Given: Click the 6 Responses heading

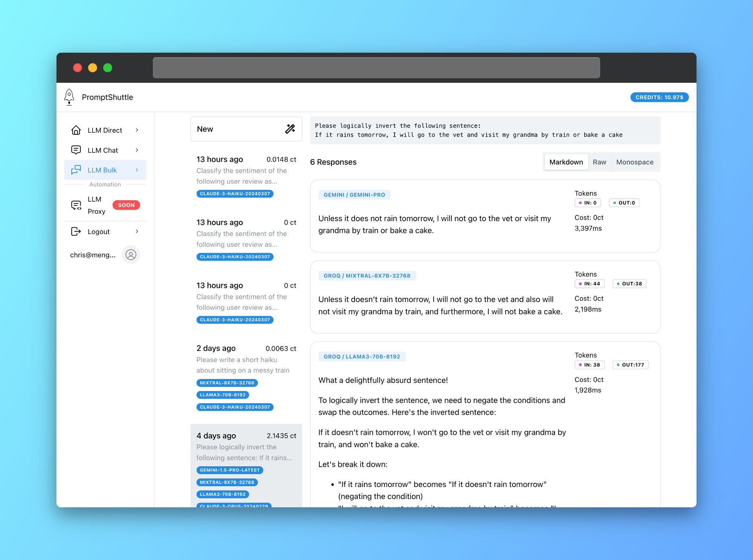Looking at the screenshot, I should tap(333, 162).
